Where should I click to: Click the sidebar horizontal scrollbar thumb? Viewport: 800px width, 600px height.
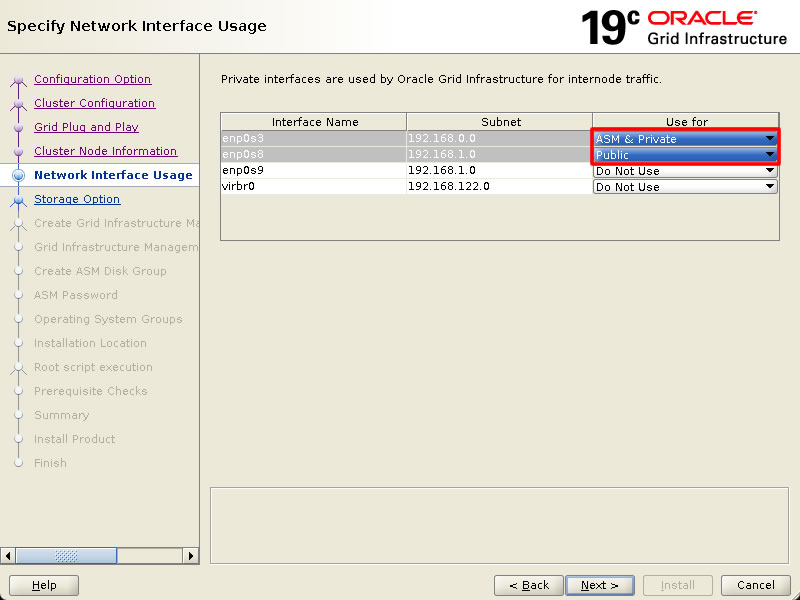tap(66, 556)
